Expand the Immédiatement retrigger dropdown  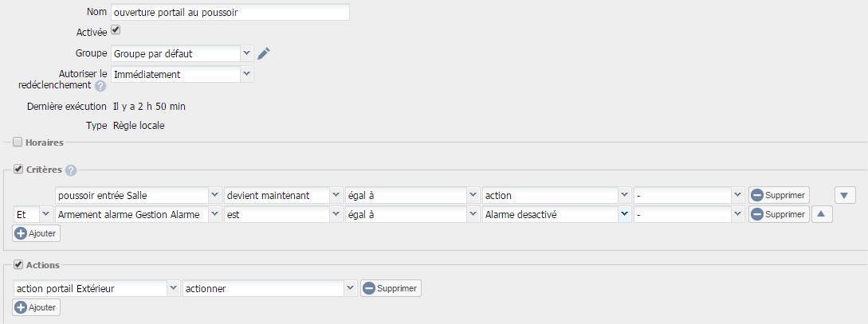tap(182, 74)
